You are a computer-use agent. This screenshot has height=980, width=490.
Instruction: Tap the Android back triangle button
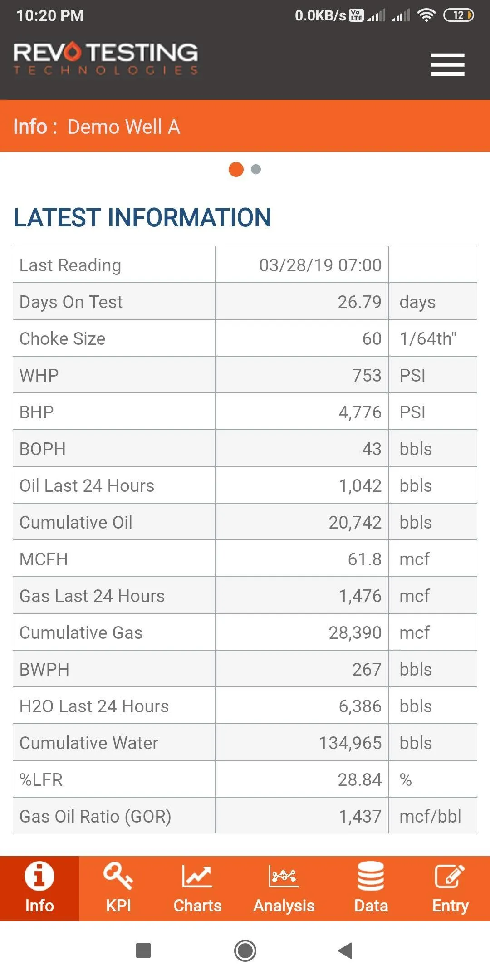tap(345, 951)
